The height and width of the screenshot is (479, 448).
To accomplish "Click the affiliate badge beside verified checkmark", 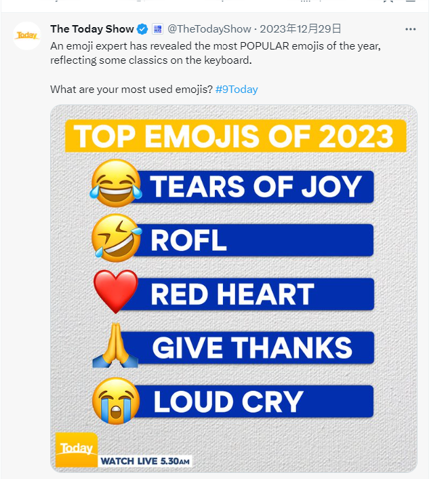I will pyautogui.click(x=157, y=29).
